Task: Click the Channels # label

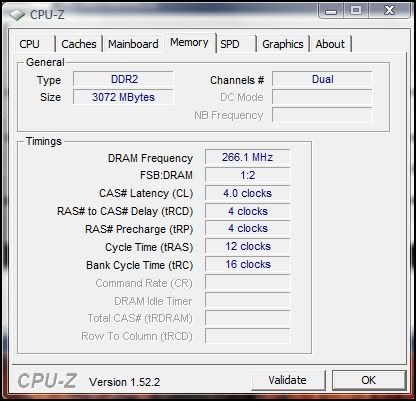Action: pyautogui.click(x=237, y=80)
